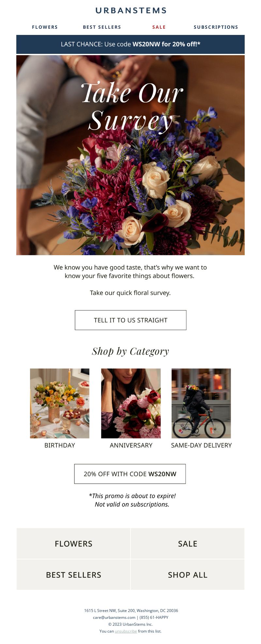Click the Same-Day Delivery label

point(201,445)
